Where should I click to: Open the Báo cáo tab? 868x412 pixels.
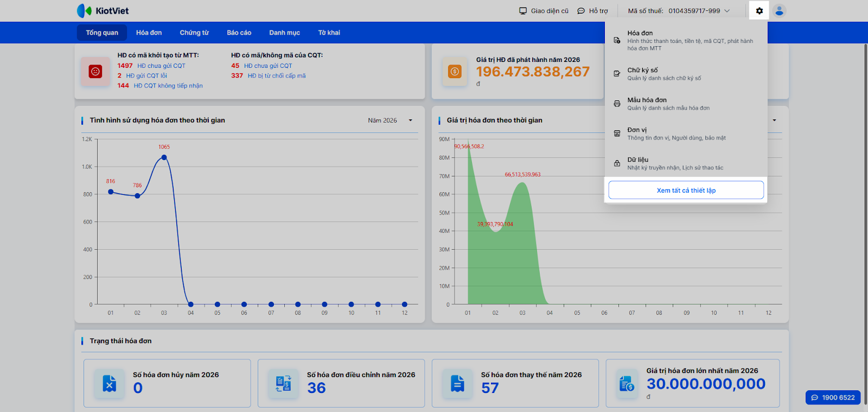point(239,33)
